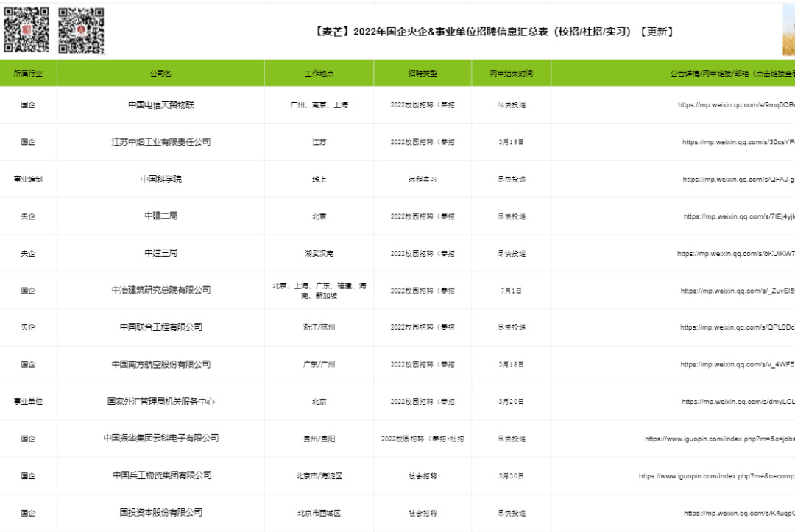The image size is (795, 532).
Task: Click the first QR code image
Action: click(27, 29)
